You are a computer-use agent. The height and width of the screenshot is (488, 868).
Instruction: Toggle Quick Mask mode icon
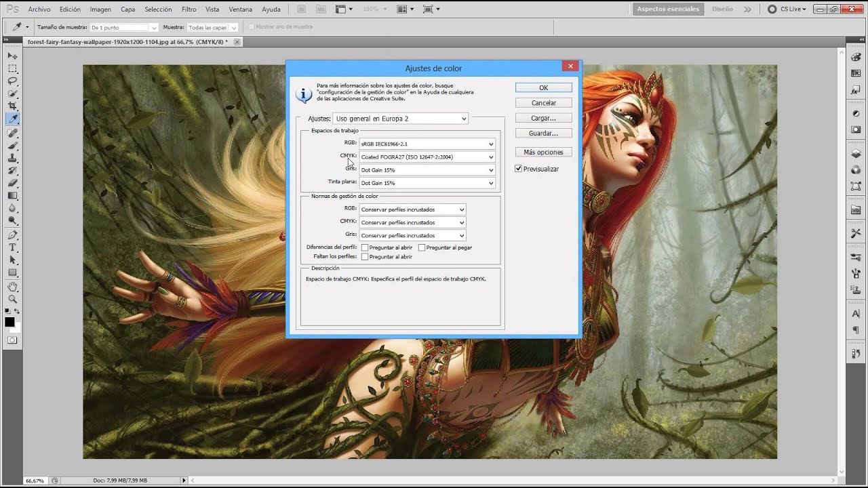pos(12,340)
